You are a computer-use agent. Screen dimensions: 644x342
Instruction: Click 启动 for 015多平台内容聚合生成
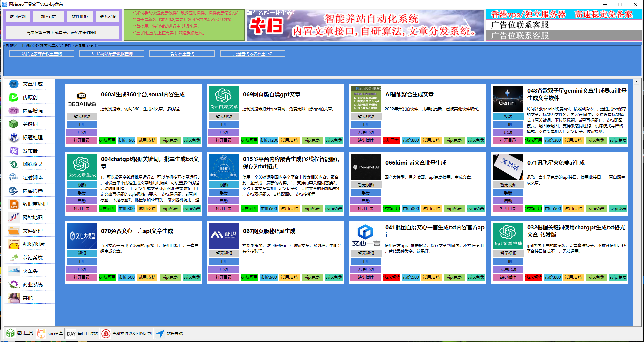point(224,201)
